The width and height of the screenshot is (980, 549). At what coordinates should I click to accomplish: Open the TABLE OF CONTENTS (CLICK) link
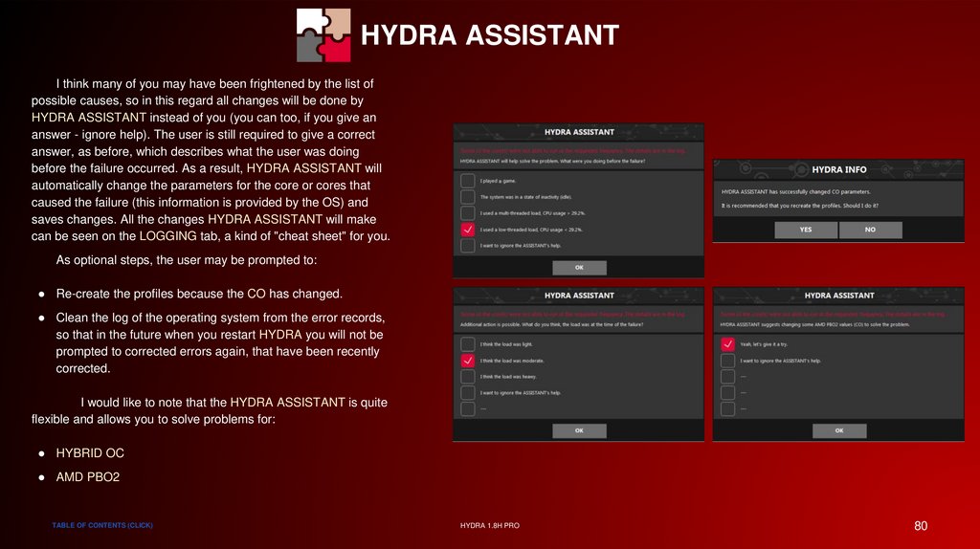102,525
